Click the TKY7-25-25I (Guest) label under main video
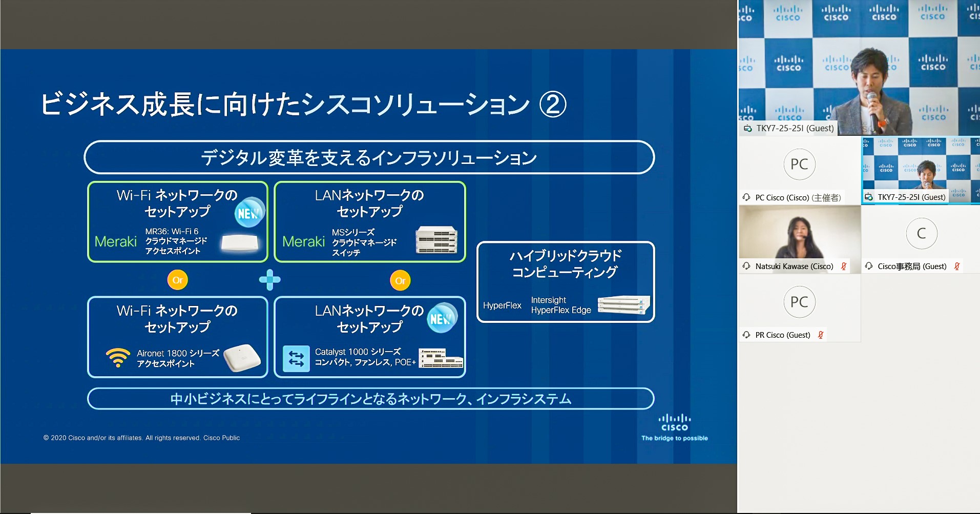The image size is (980, 514). pyautogui.click(x=795, y=128)
